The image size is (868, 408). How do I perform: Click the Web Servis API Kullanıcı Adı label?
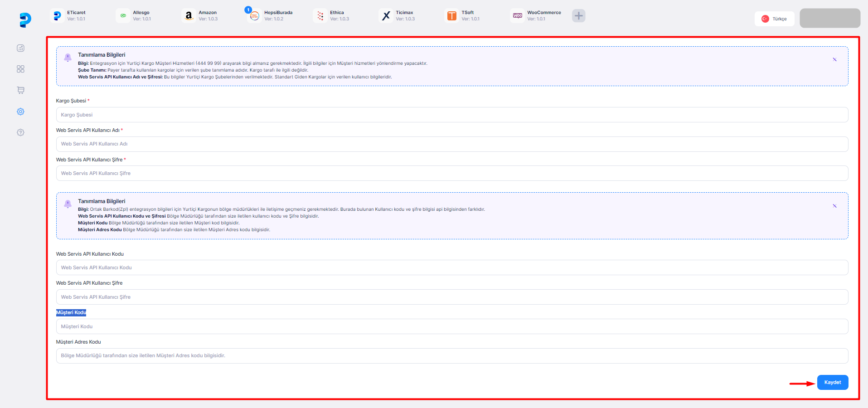[88, 130]
